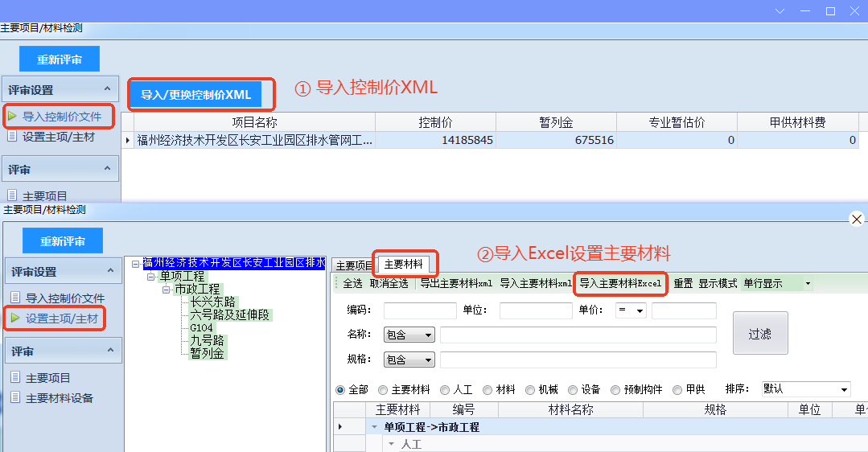Click the 过滤 filter button
The height and width of the screenshot is (452, 868).
point(759,334)
